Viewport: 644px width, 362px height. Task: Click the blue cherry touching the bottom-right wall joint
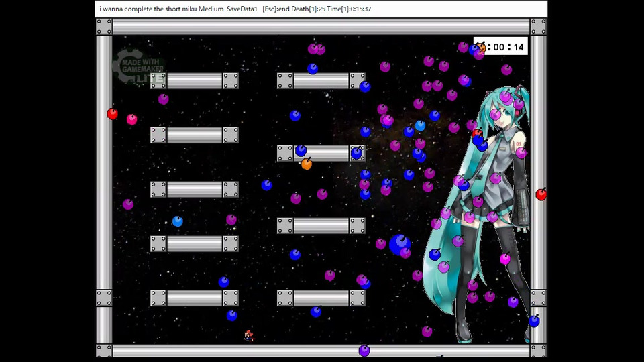pos(534,320)
